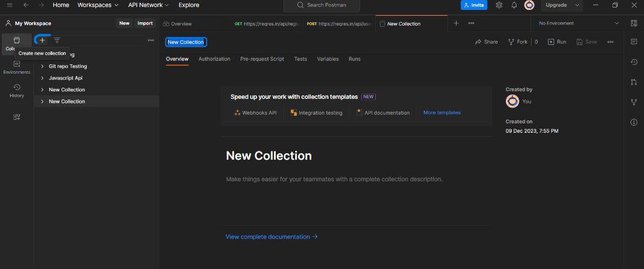Click the Invite button
The image size is (644, 269).
coord(474,5)
